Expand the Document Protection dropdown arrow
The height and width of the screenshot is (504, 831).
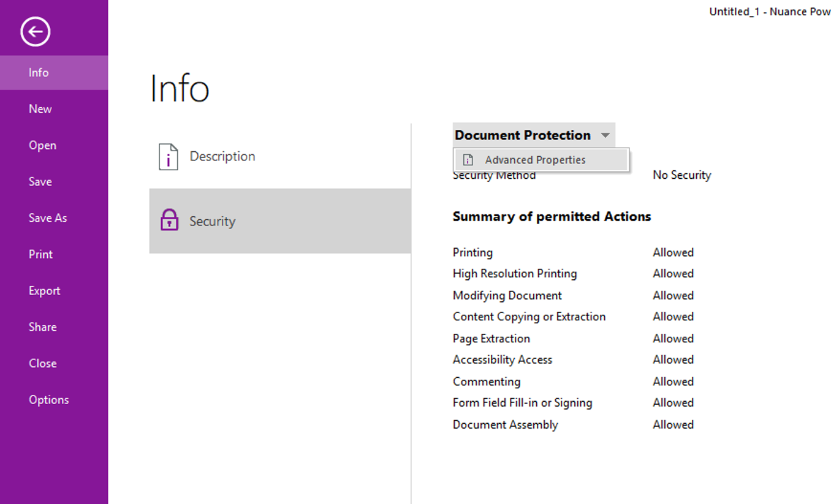coord(605,135)
